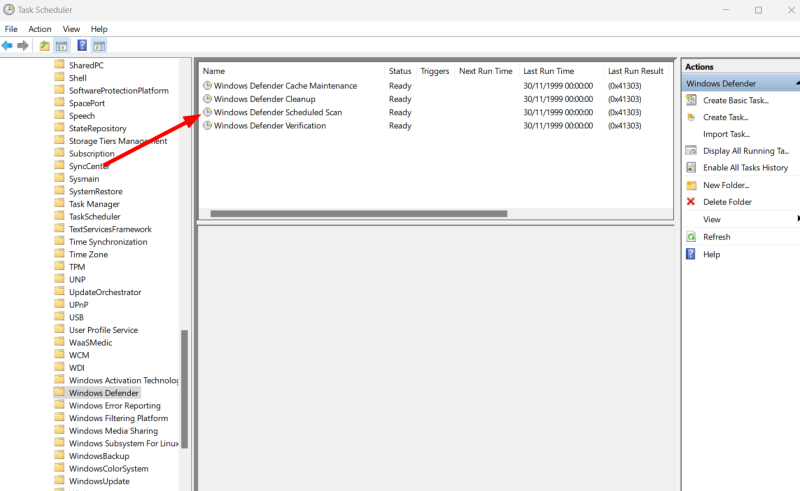
Task: Click the Task Scheduler title bar icon
Action: tap(9, 10)
